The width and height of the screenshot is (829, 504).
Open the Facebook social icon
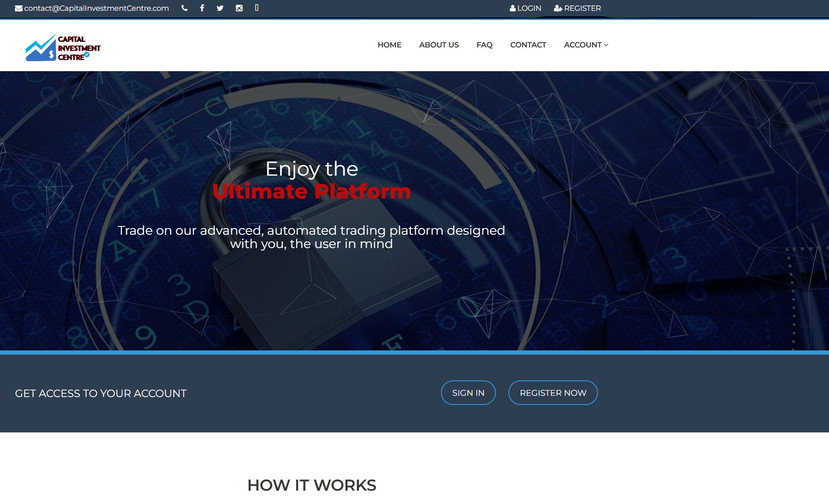pyautogui.click(x=202, y=8)
